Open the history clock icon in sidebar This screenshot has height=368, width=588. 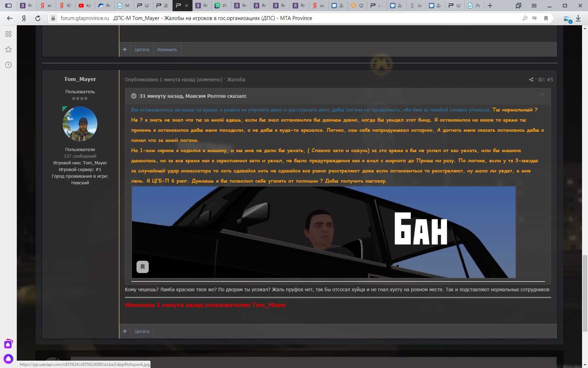pos(8,65)
